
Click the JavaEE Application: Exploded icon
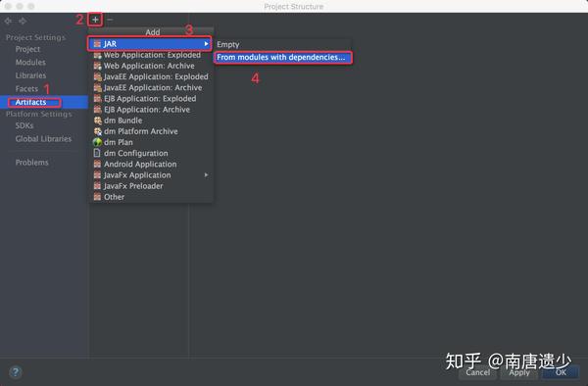[x=97, y=76]
